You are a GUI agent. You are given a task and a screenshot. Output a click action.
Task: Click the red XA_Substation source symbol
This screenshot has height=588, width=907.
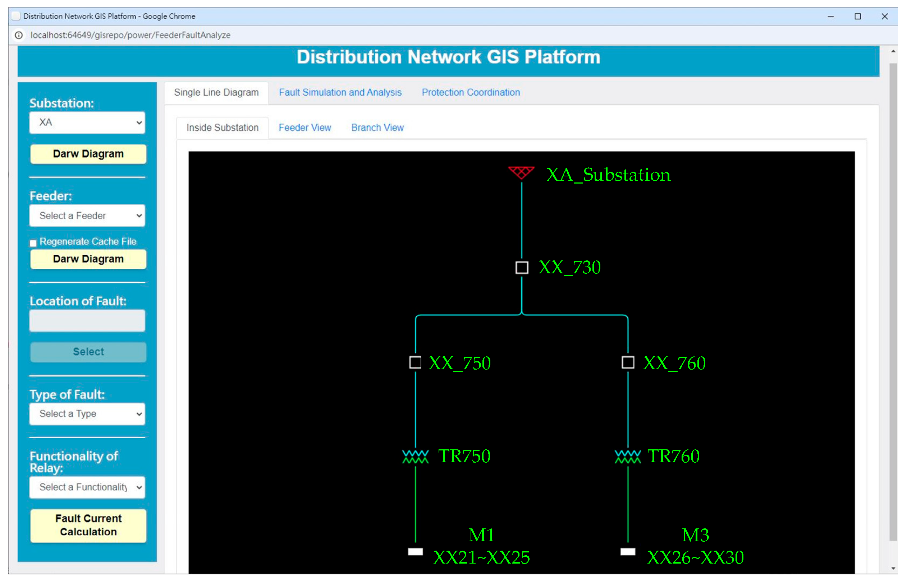click(x=521, y=172)
